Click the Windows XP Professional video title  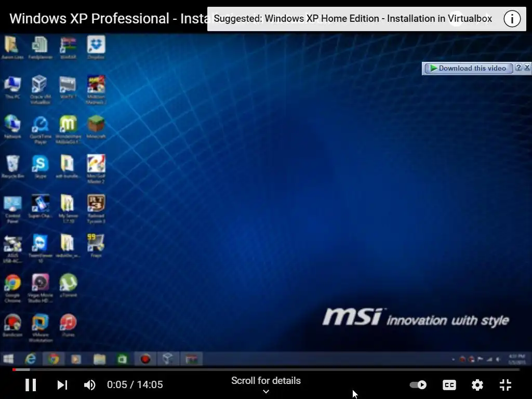tap(108, 18)
